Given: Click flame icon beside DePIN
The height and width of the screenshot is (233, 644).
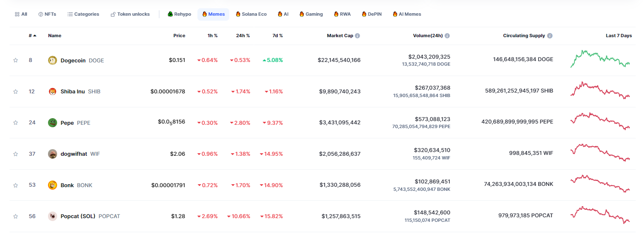Looking at the screenshot, I should click(x=364, y=14).
